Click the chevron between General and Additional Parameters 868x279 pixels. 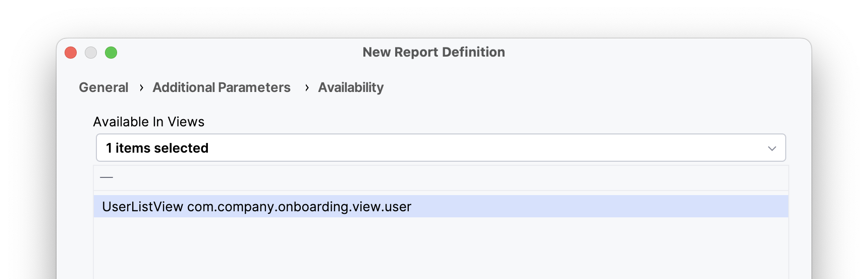pyautogui.click(x=141, y=88)
